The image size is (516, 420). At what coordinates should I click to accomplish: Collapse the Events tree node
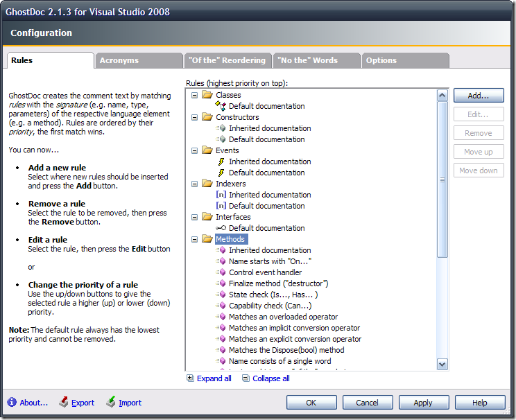pos(194,150)
